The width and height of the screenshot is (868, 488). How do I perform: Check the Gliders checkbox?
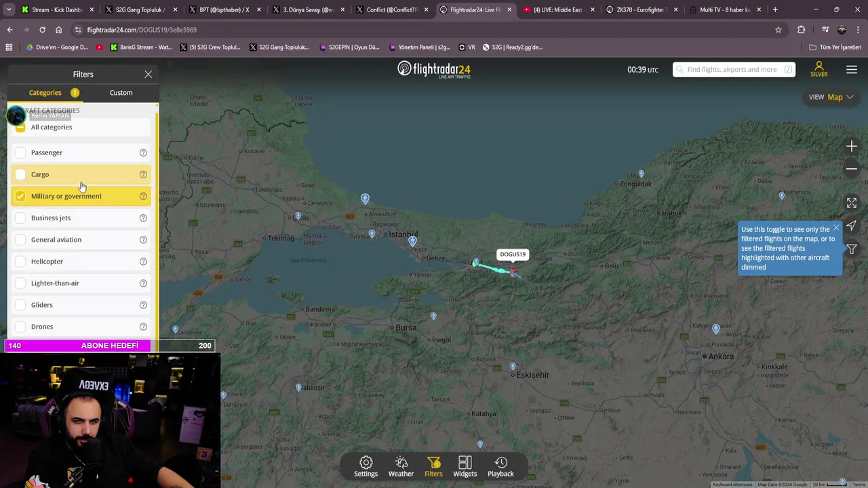[20, 304]
